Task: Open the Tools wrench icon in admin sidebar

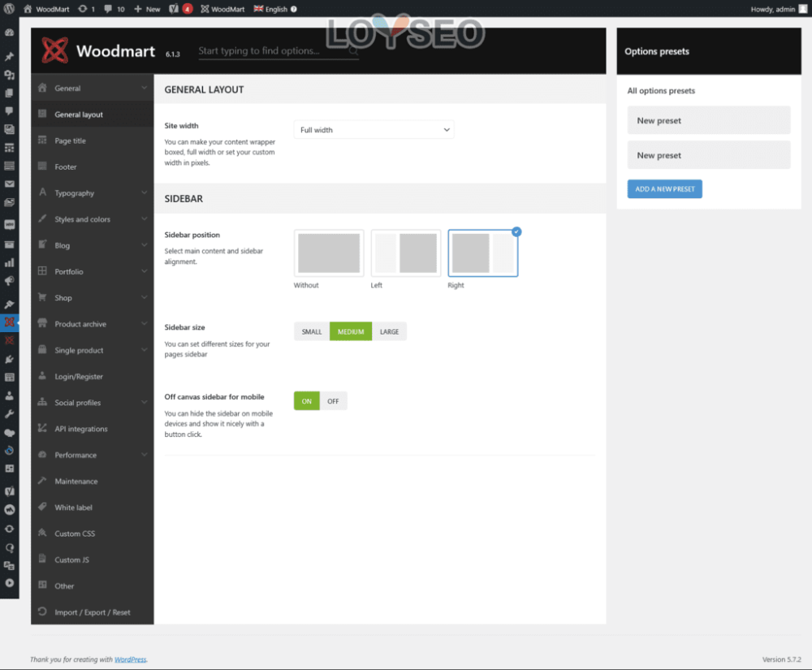Action: point(9,413)
